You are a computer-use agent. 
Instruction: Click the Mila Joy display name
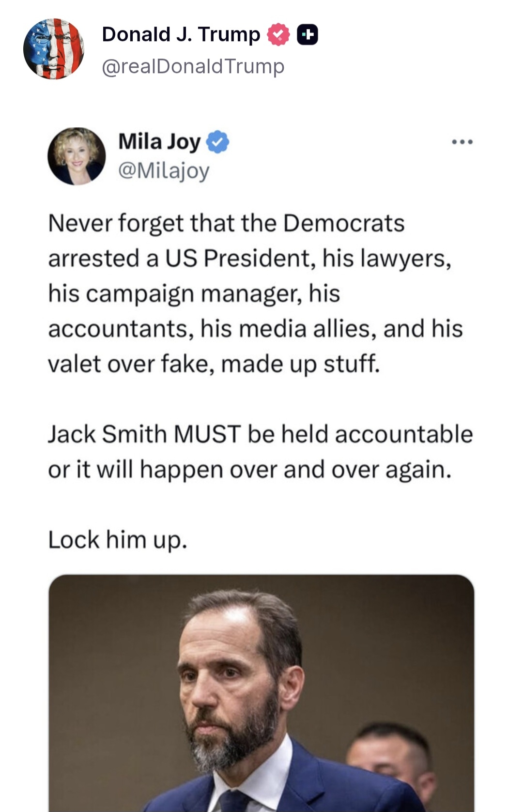(159, 142)
